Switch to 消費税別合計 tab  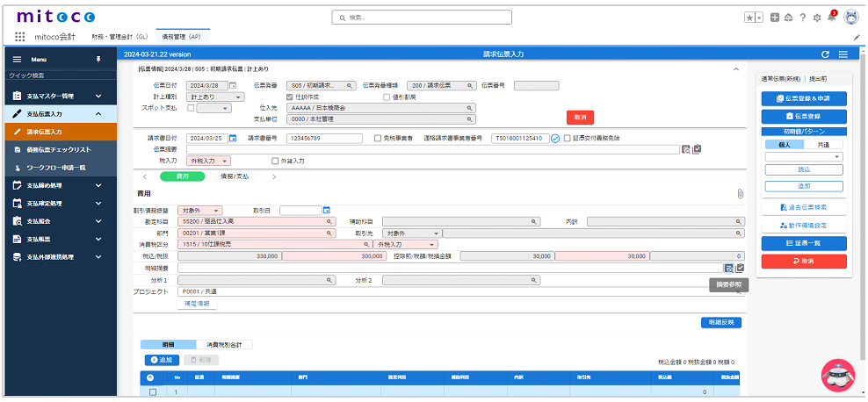point(224,344)
